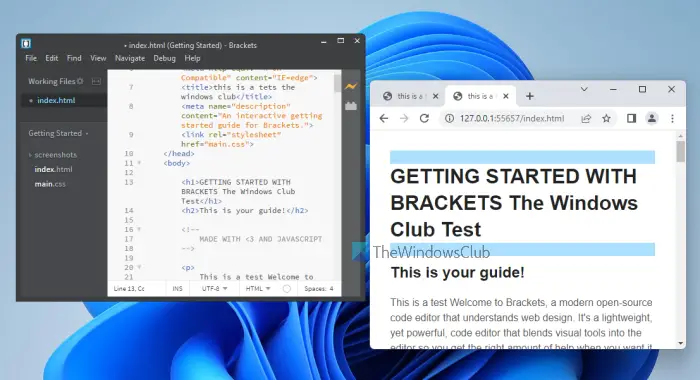Bookmark this page with the star icon
Viewport: 700px width, 380px height.
(606, 118)
